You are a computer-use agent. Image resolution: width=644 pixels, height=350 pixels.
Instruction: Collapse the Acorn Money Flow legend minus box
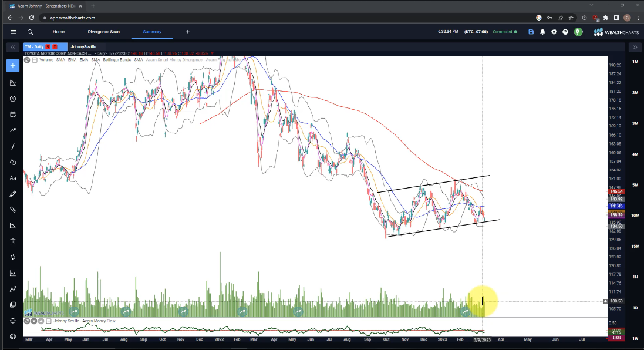tap(49, 321)
